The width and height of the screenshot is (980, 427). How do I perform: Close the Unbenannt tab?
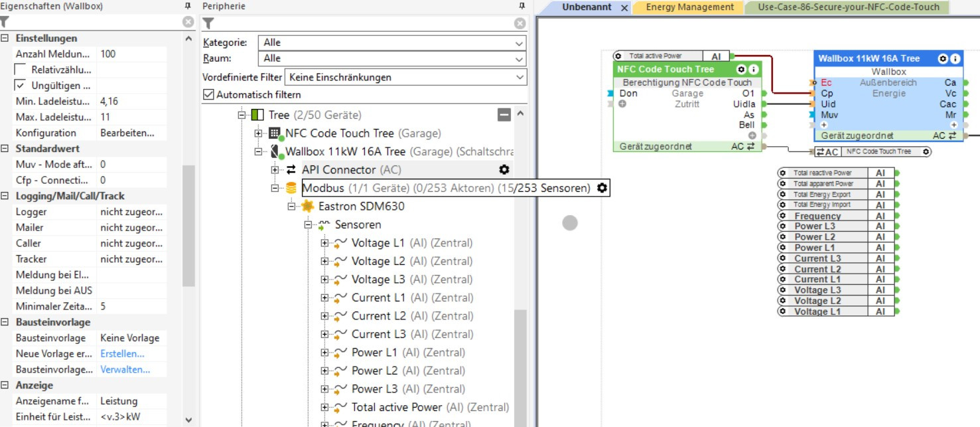click(x=624, y=8)
